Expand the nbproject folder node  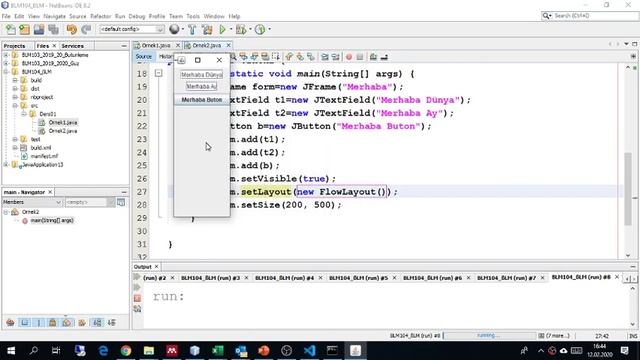click(x=15, y=97)
